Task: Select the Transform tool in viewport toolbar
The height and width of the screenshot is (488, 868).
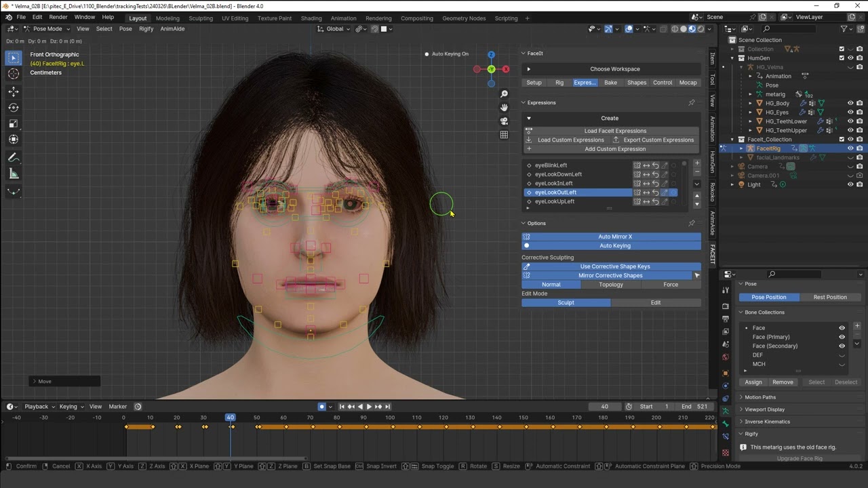Action: coord(14,139)
